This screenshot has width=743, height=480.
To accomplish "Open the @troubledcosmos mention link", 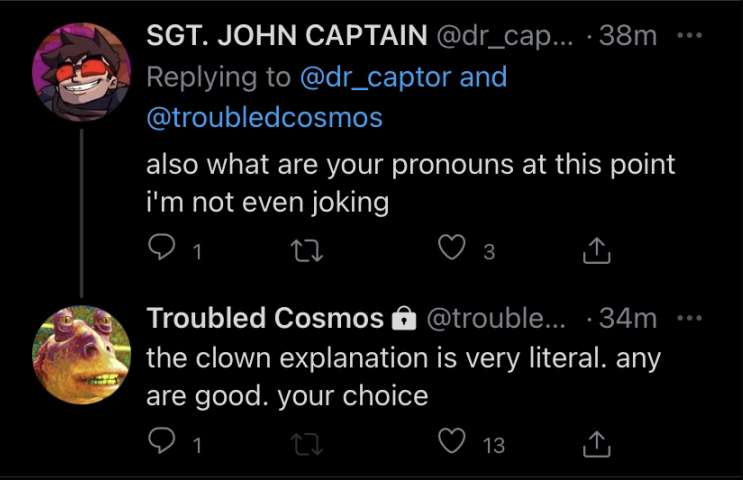I will pyautogui.click(x=264, y=118).
